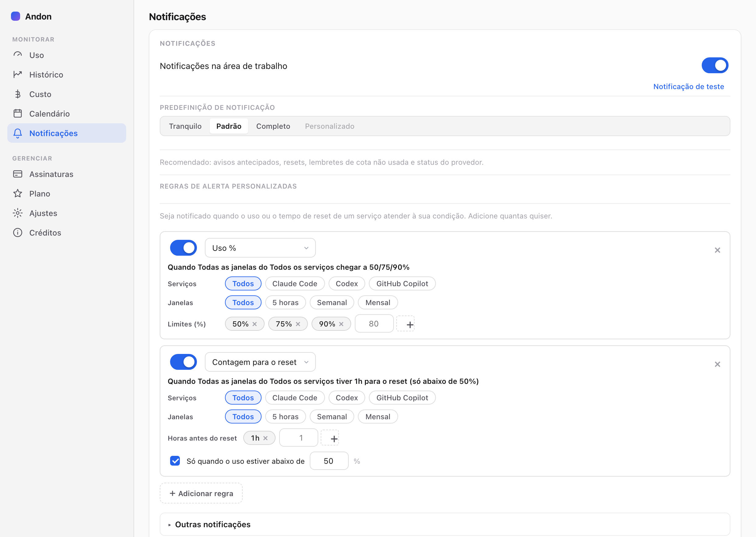Go to Uso page in sidebar
The width and height of the screenshot is (756, 537).
[67, 55]
